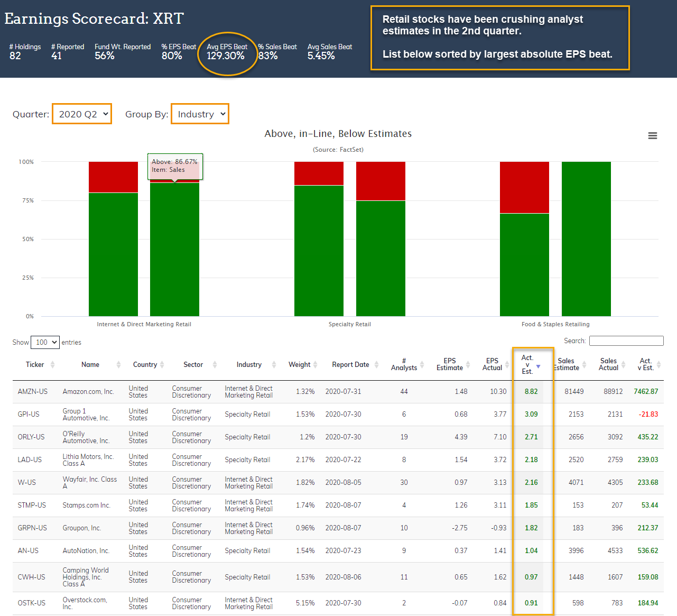Sort table by EPS Actual arrows
Viewport: 677px width, 616px height.
pyautogui.click(x=507, y=365)
